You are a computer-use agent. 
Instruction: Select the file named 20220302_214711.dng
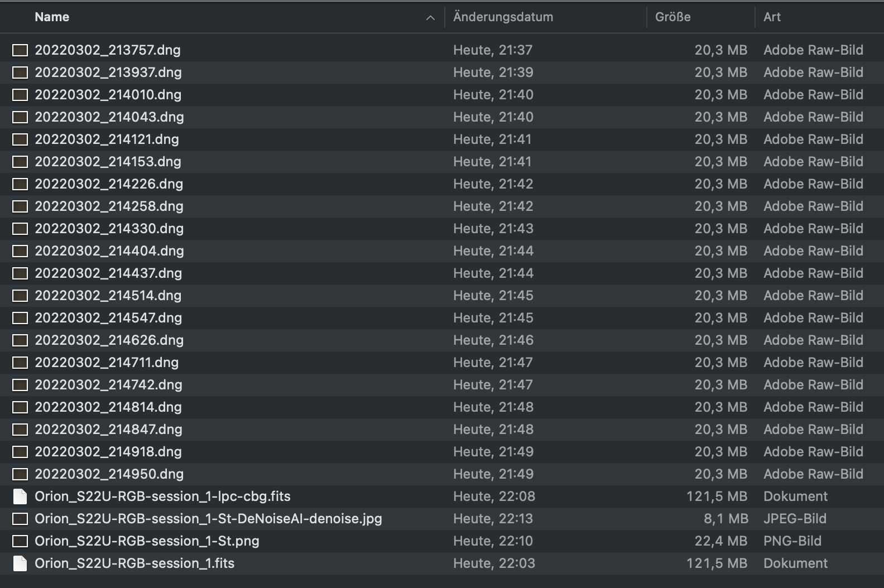(107, 363)
